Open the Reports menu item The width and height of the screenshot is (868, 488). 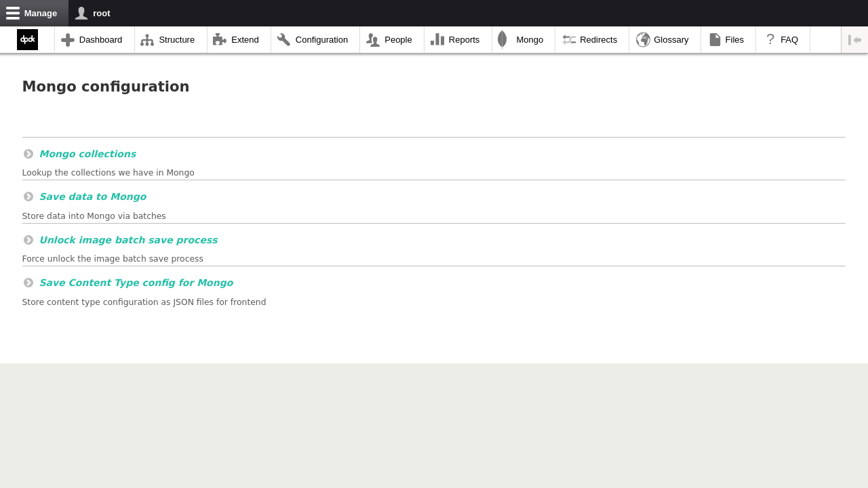tap(458, 40)
